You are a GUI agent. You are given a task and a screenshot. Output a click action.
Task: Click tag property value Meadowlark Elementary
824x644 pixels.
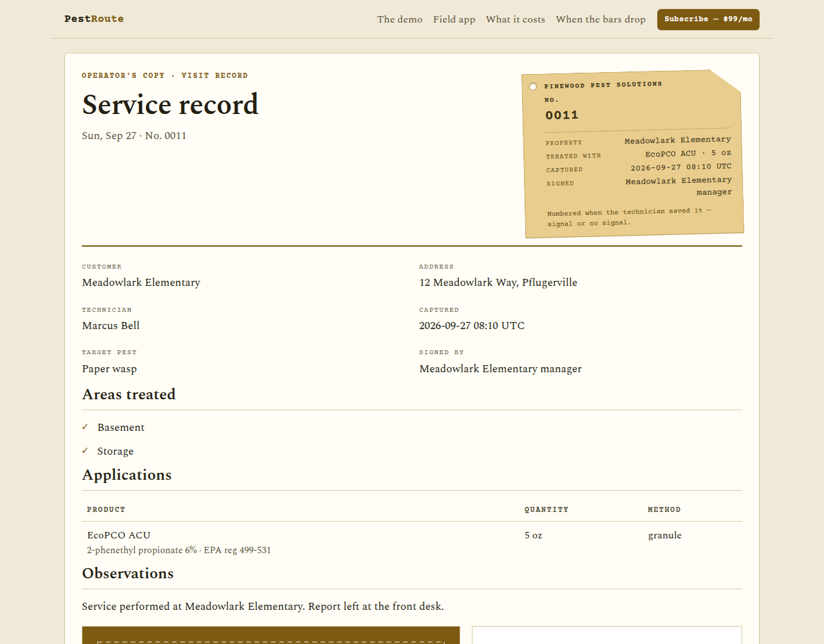click(678, 140)
